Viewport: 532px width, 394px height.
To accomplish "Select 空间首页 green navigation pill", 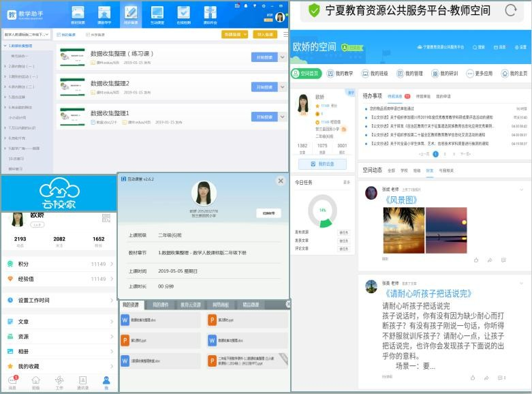I will pyautogui.click(x=306, y=74).
